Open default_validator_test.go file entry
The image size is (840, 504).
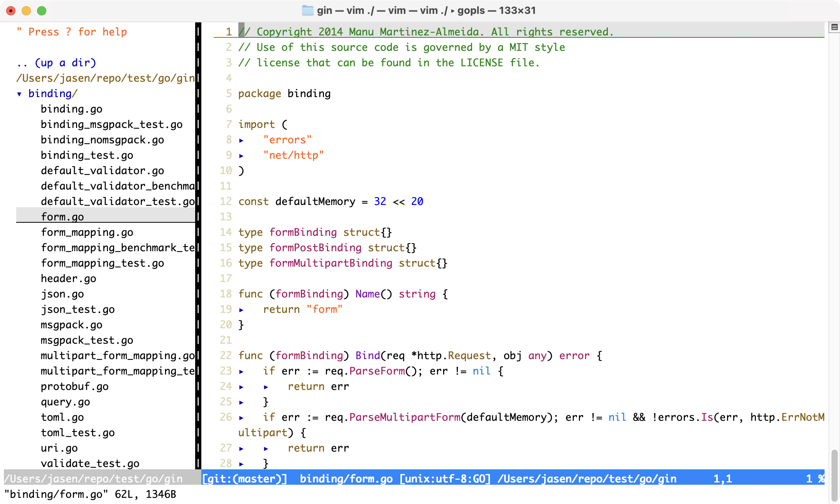click(118, 202)
